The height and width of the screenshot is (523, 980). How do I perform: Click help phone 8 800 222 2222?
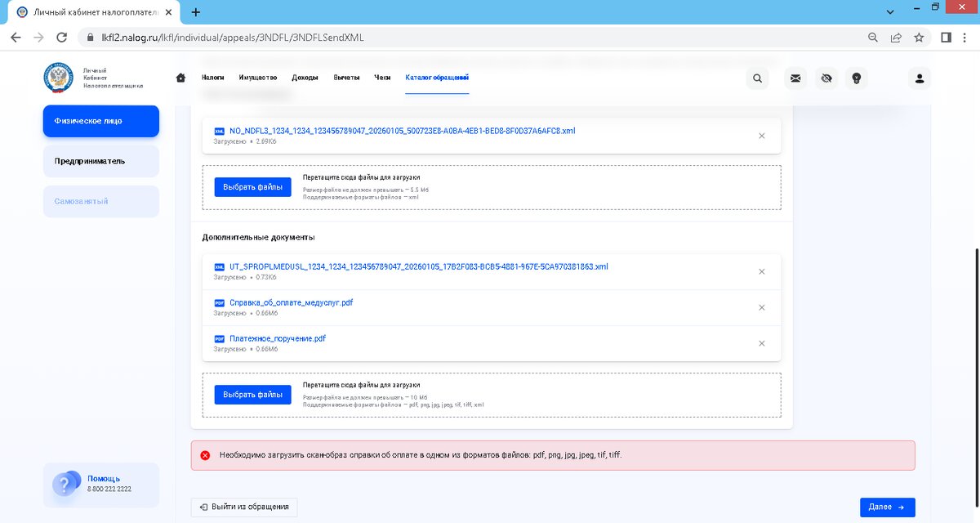(x=109, y=489)
